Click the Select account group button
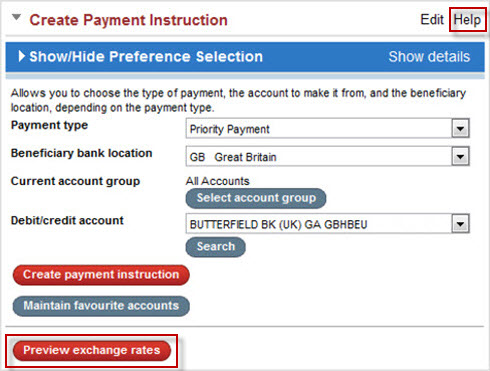Viewport: 490px width, 371px height. pyautogui.click(x=256, y=198)
